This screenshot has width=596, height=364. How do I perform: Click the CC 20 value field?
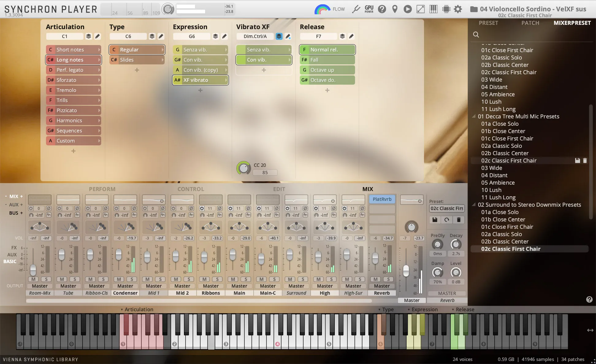click(265, 172)
